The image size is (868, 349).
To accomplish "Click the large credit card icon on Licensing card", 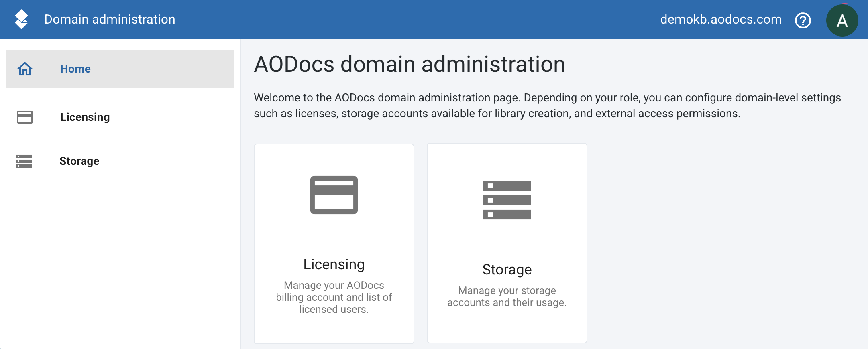I will click(x=334, y=195).
